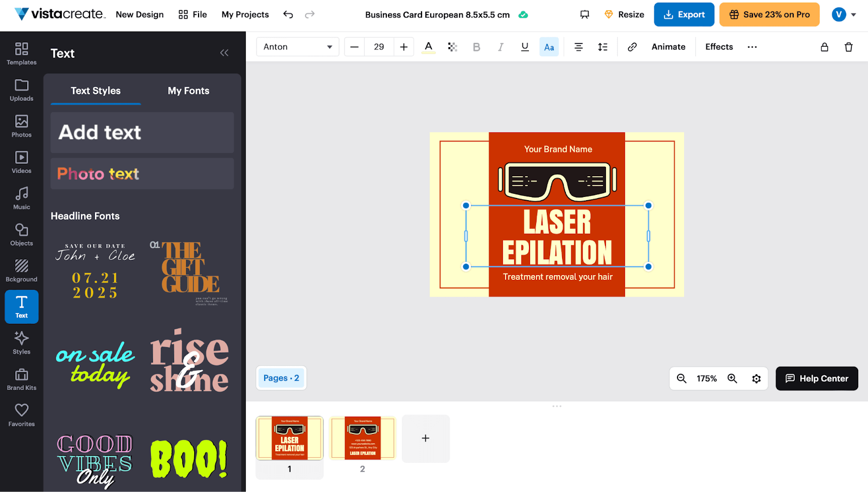Switch to the My Fonts tab
The width and height of the screenshot is (868, 492).
point(188,91)
